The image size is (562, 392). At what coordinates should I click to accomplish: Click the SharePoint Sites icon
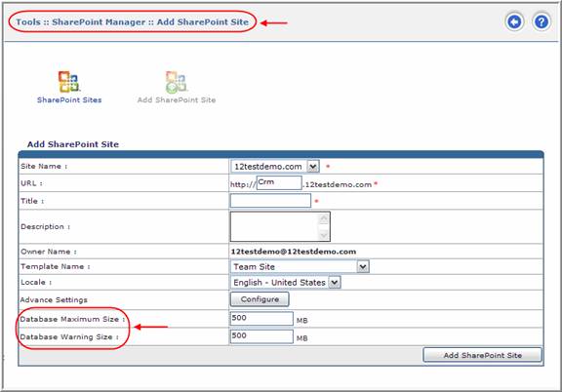click(69, 81)
